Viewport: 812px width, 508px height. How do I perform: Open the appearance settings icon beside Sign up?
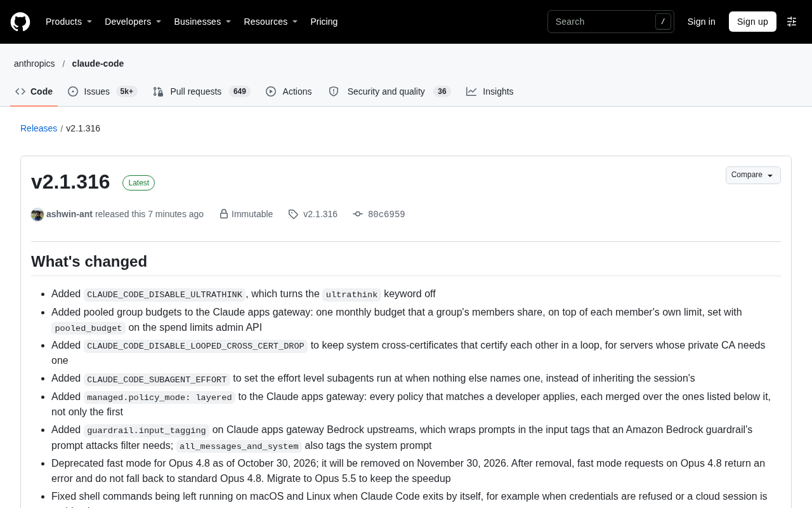point(792,22)
